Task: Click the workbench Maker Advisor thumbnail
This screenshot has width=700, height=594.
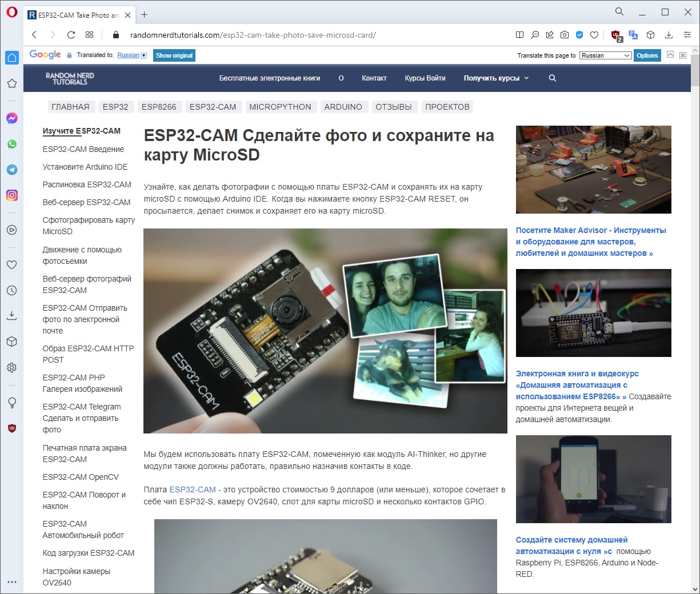Action: (x=593, y=170)
